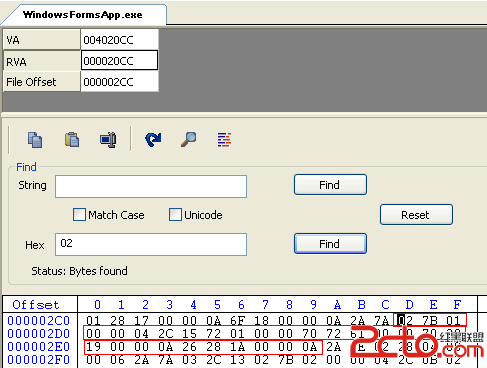
Task: Click byte 18 in row 000002C0
Action: coord(261,321)
